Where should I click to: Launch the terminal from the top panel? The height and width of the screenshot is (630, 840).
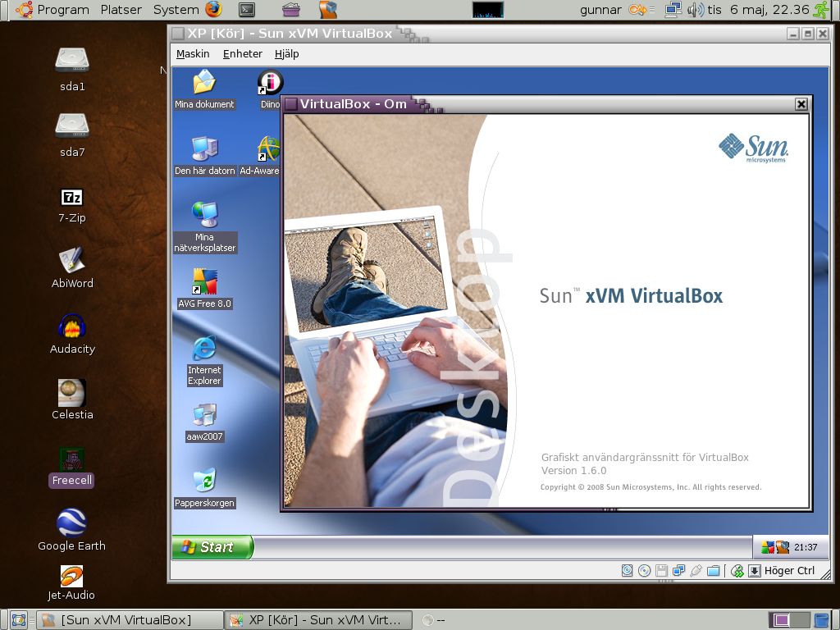coord(247,9)
